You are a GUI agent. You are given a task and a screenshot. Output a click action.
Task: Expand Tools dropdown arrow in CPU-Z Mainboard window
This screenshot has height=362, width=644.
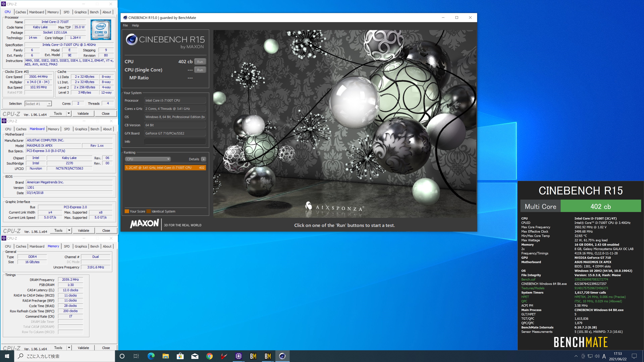click(x=69, y=230)
